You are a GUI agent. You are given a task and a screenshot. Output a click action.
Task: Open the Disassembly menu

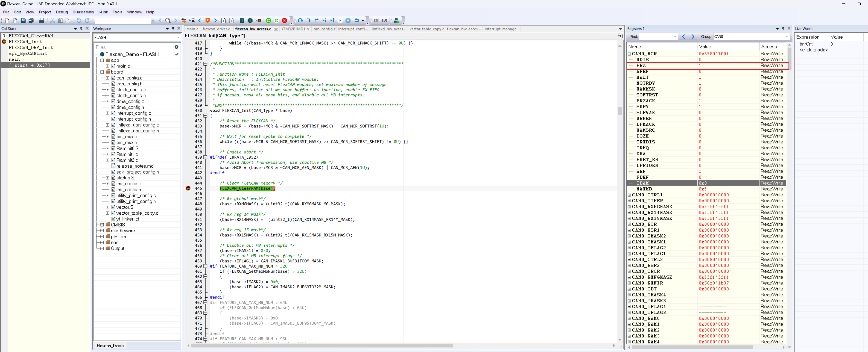83,12
